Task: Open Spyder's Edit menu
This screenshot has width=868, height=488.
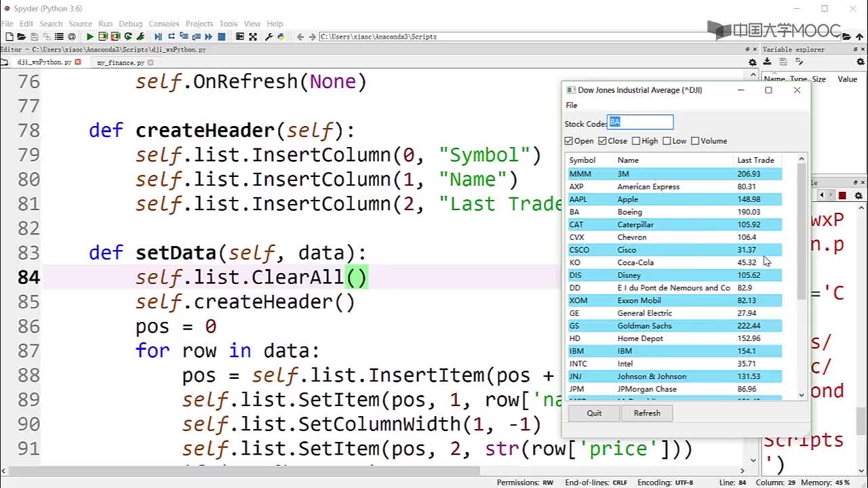Action: coord(26,24)
